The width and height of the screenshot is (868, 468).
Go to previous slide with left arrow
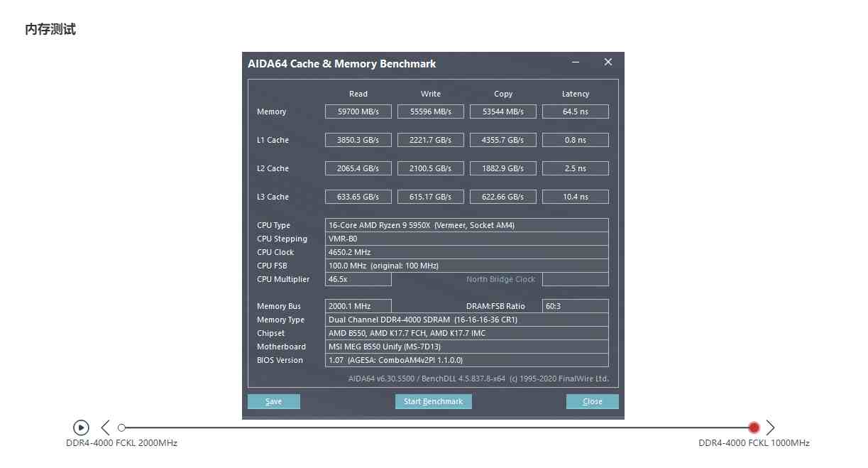(106, 428)
